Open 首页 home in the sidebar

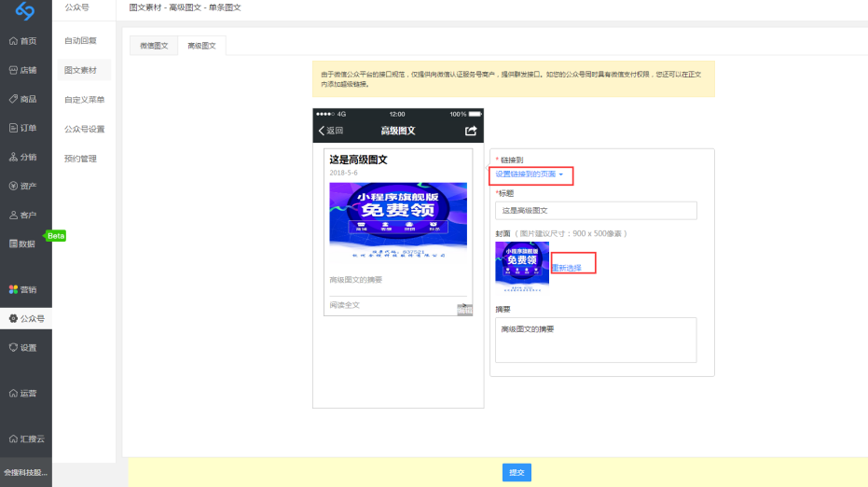[23, 41]
